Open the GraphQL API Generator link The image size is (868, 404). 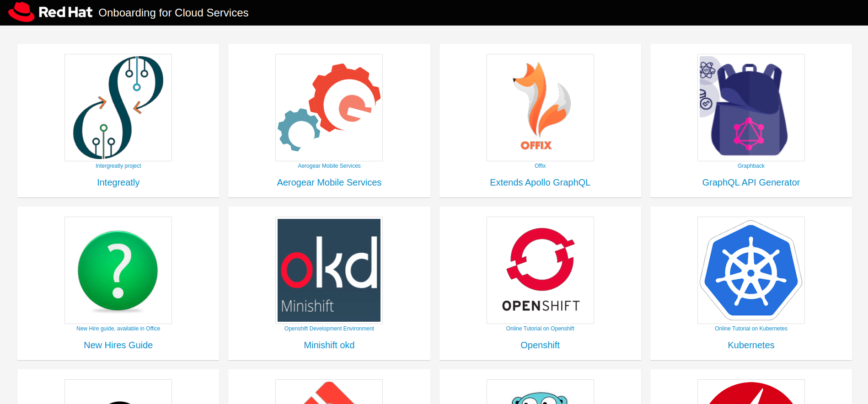751,182
